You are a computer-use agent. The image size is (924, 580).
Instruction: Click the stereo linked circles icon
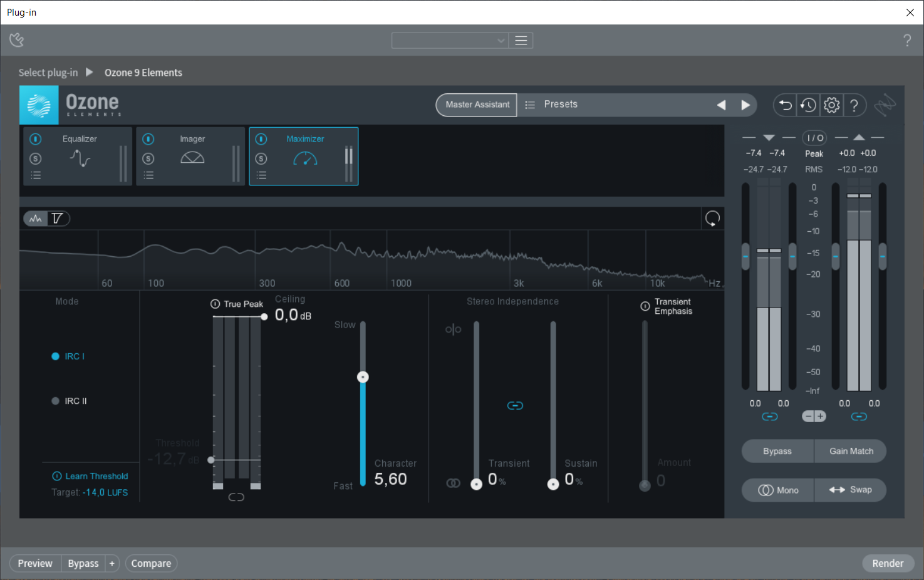[453, 483]
